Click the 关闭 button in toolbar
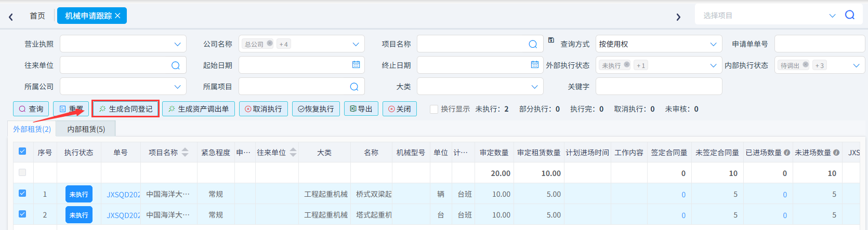868x230 pixels. click(x=400, y=109)
